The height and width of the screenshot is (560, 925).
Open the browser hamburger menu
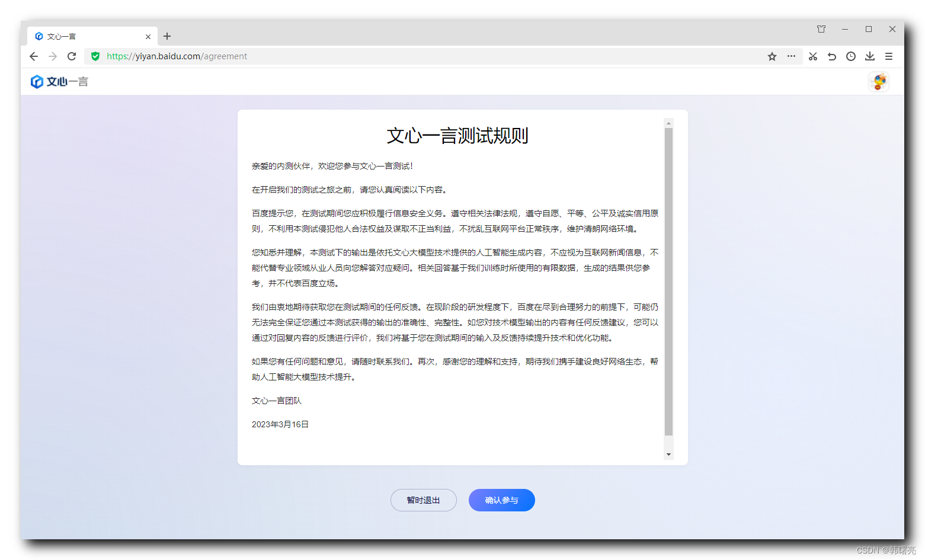889,56
